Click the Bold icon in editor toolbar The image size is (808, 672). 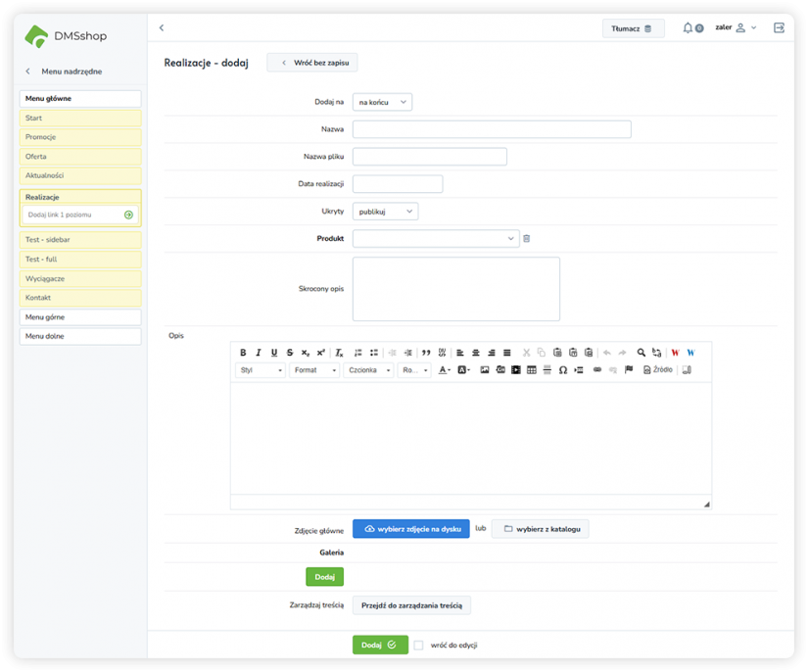(243, 353)
